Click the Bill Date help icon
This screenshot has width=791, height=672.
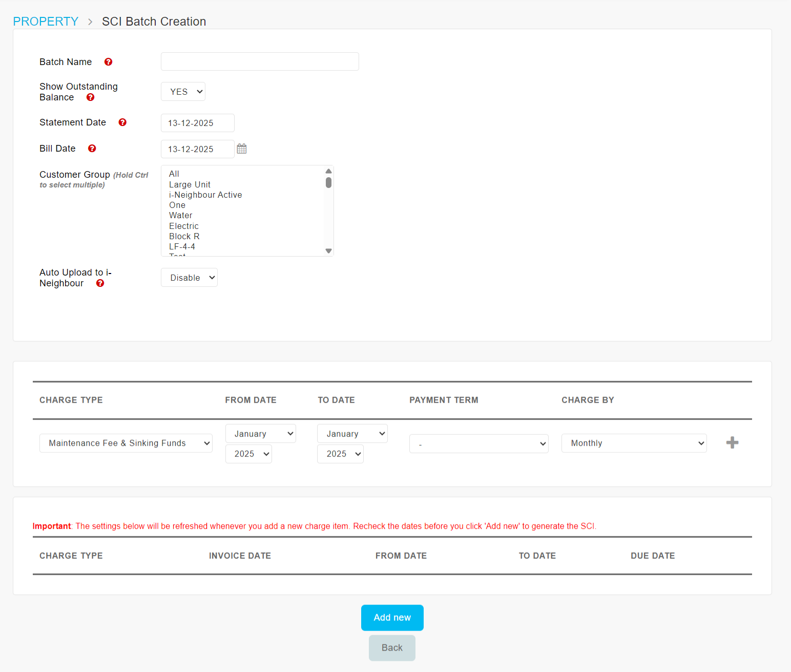click(x=92, y=149)
